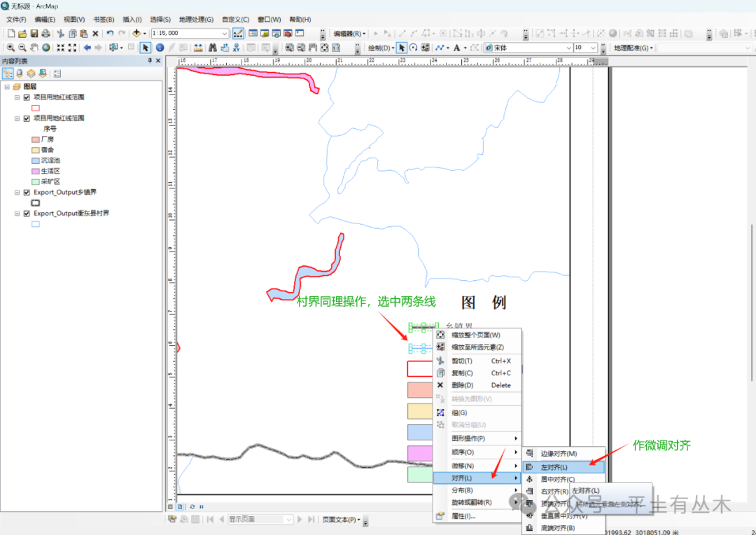Click 底端对齐(B) in the align submenu
The image size is (756, 535).
tap(563, 528)
